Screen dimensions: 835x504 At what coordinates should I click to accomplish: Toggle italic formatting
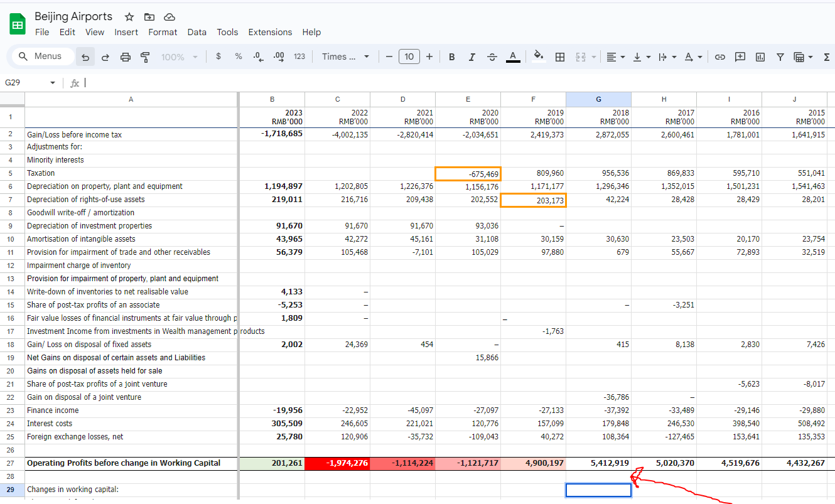[x=472, y=56]
